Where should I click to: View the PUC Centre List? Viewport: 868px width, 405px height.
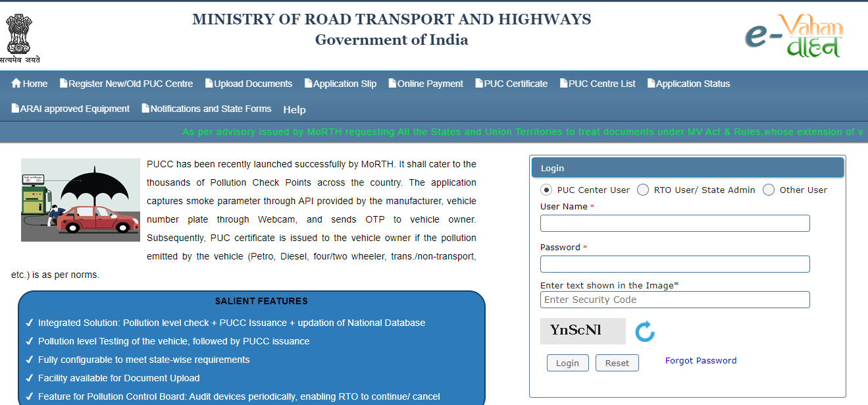pyautogui.click(x=597, y=83)
